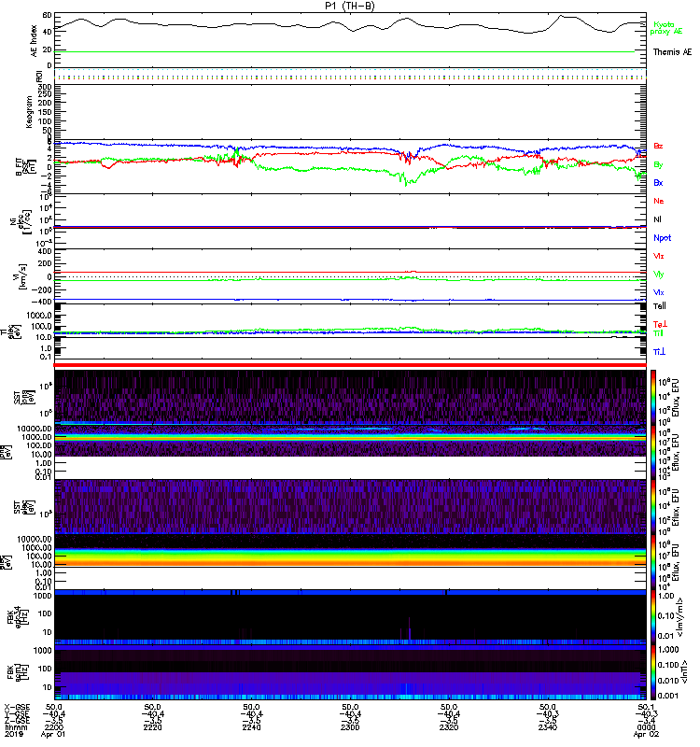
Task: Select the green Kyoto proxy AE legend label
Action: pos(665,28)
